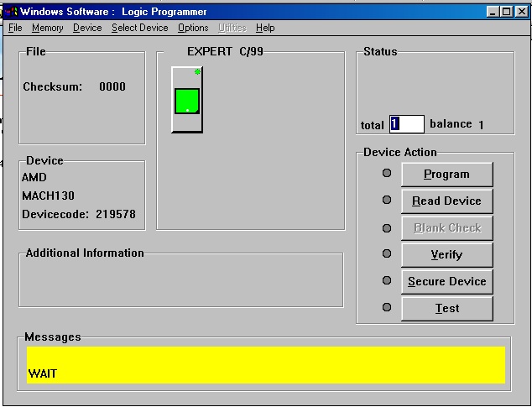Click the AMD manufacturer label
532x407 pixels.
[x=34, y=177]
